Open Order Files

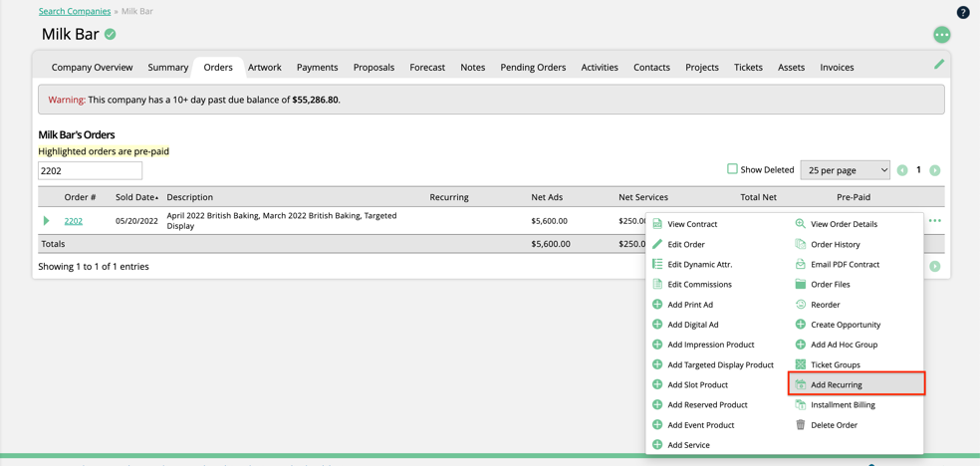[830, 284]
